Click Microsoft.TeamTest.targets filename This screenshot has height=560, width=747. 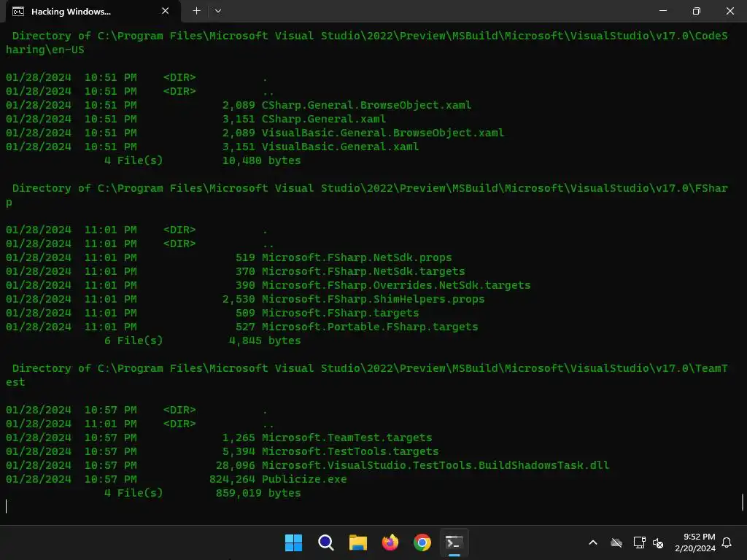(x=347, y=437)
